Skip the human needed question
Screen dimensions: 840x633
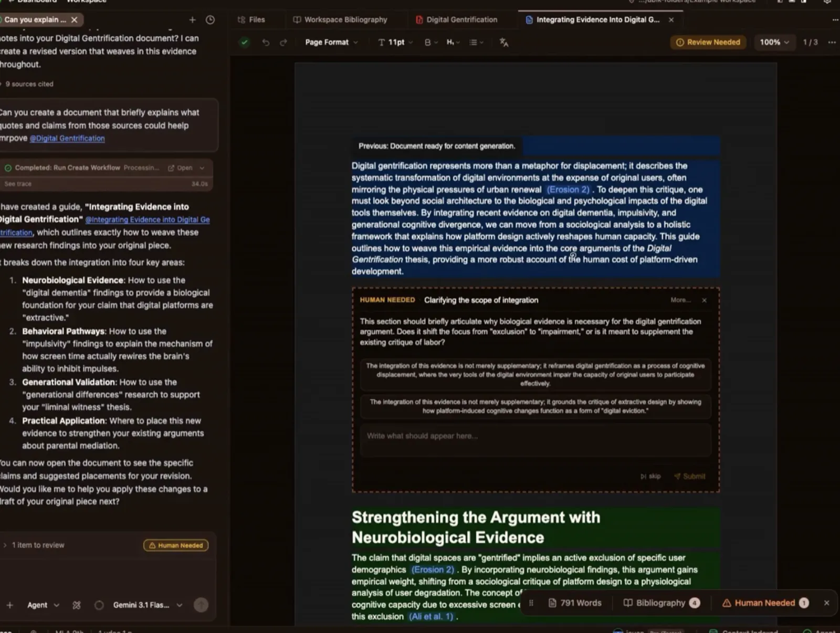click(x=650, y=477)
